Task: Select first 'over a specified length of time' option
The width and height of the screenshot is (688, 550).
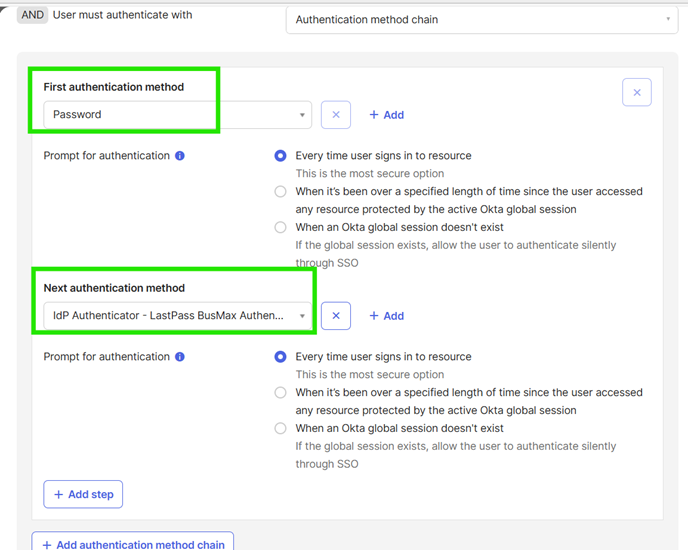Action: click(281, 192)
